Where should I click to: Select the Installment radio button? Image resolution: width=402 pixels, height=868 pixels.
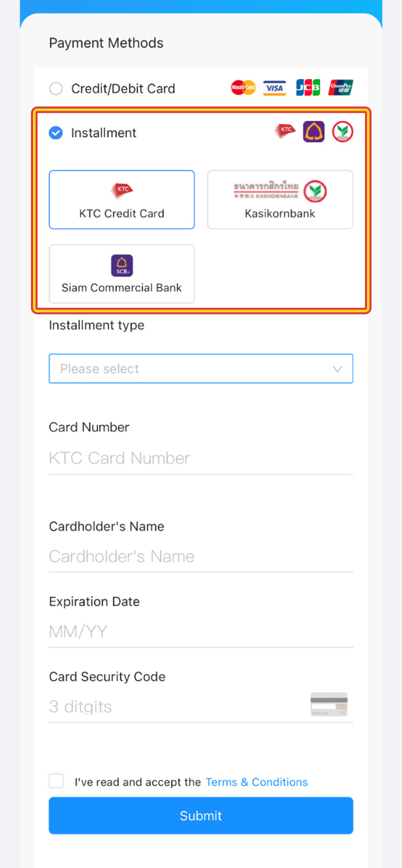[x=56, y=133]
